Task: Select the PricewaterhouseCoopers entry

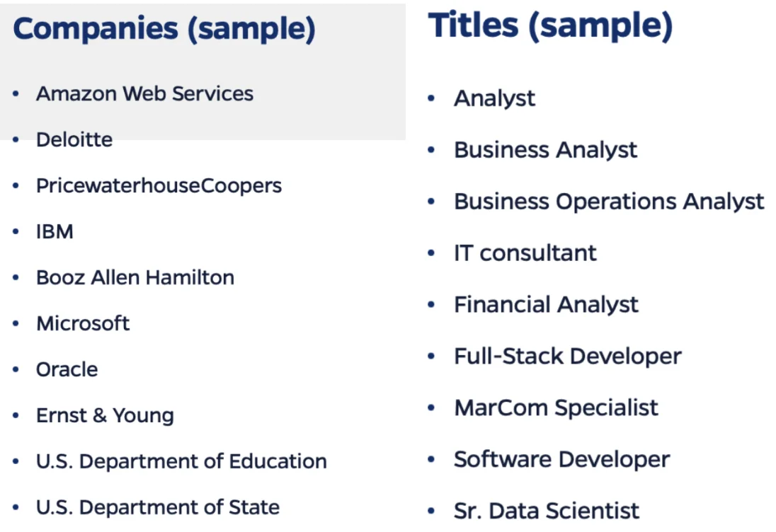Action: click(x=159, y=186)
